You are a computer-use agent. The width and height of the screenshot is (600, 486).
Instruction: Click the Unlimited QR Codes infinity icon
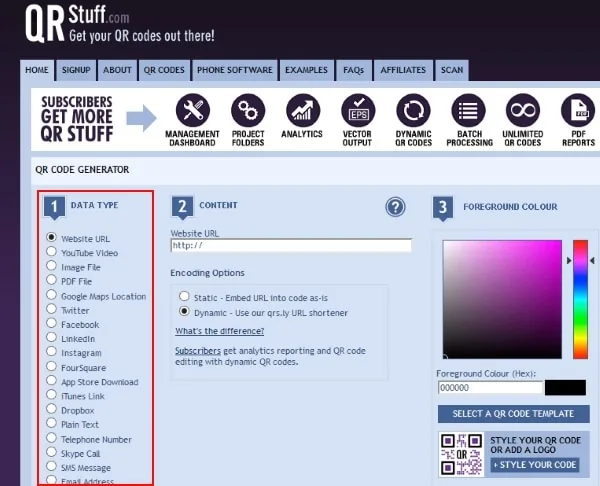click(521, 111)
